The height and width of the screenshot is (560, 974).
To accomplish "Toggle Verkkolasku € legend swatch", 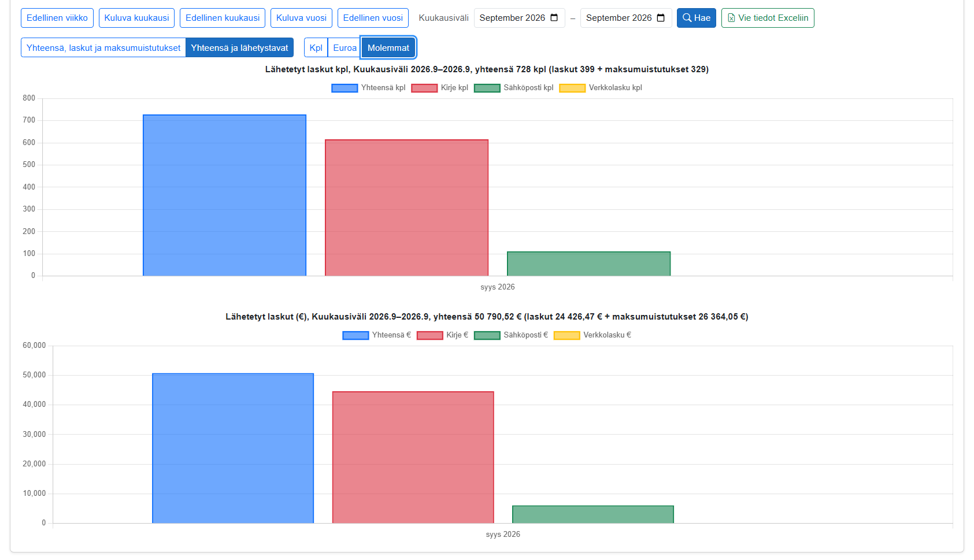I will coord(567,335).
